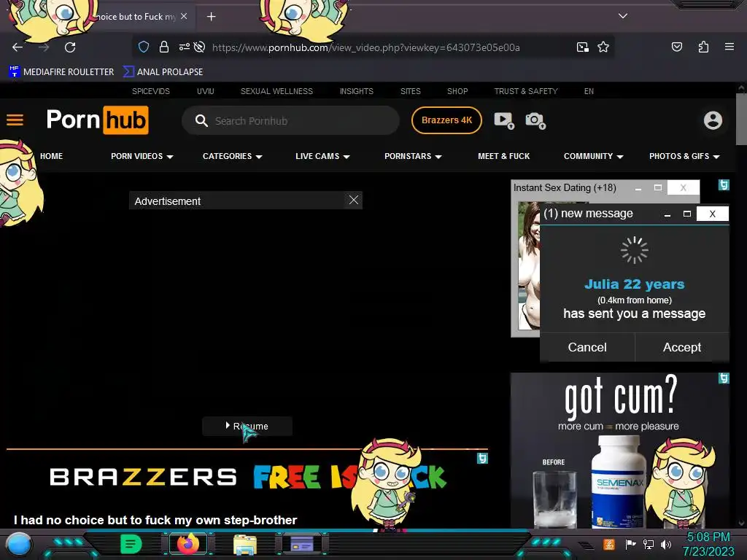Click the address bar URL
747x560 pixels.
point(366,47)
